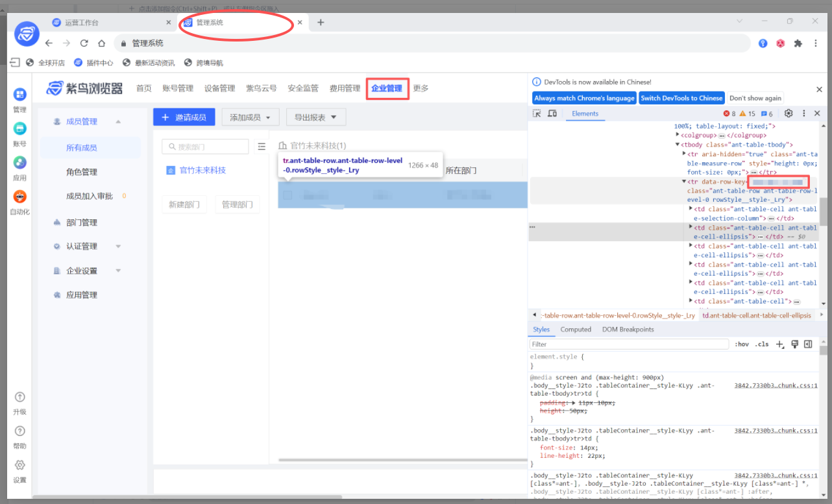
Task: Open 成员加入审批 in the side menu
Action: click(90, 196)
